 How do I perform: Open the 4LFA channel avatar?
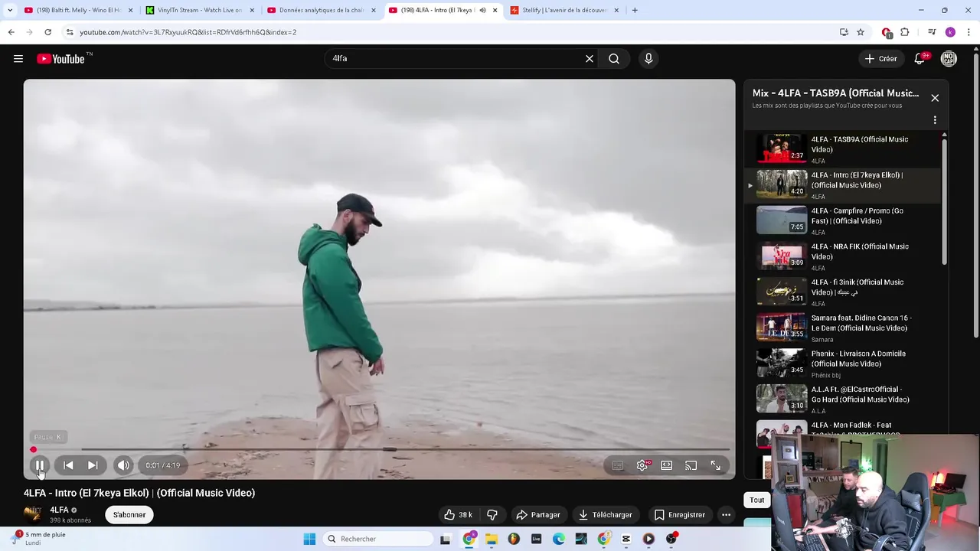[x=33, y=515]
